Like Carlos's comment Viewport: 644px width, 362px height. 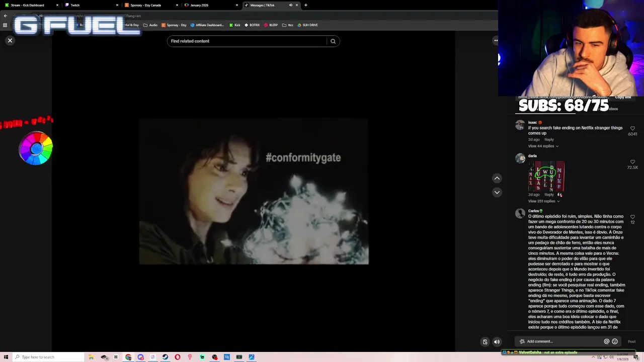[x=632, y=217]
